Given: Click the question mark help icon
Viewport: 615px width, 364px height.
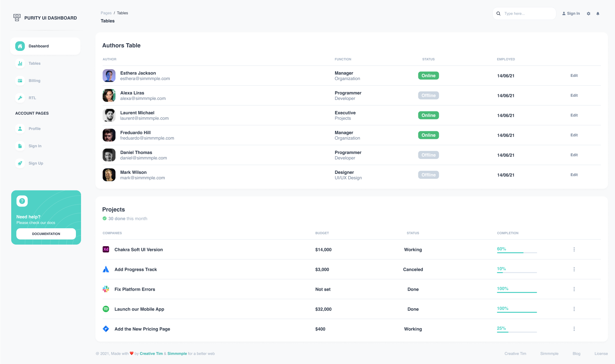Looking at the screenshot, I should pos(22,201).
